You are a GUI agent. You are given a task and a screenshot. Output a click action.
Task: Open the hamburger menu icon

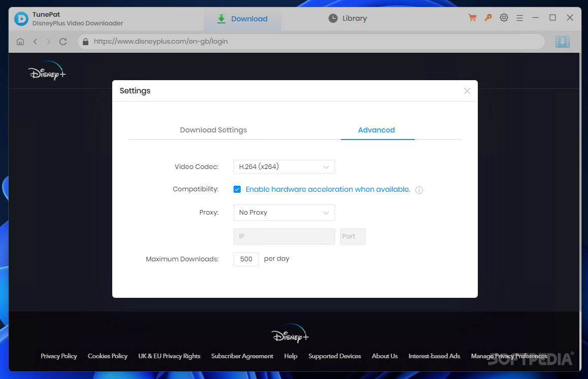519,18
